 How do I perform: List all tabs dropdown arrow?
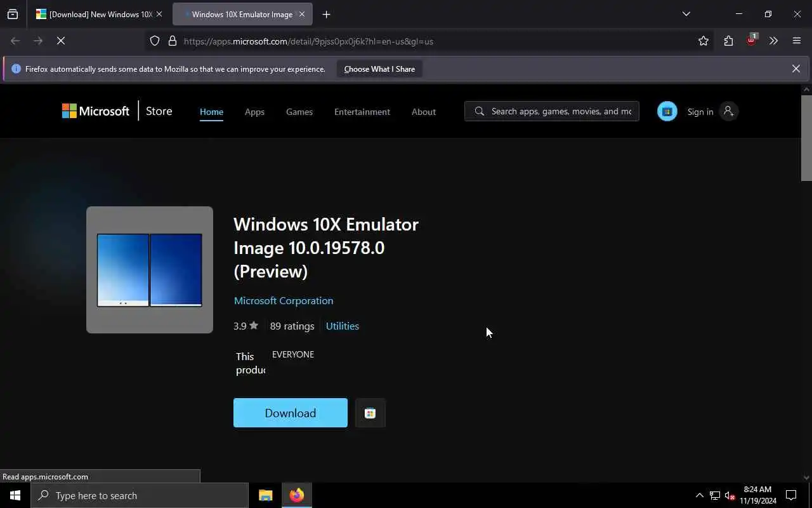(x=686, y=14)
